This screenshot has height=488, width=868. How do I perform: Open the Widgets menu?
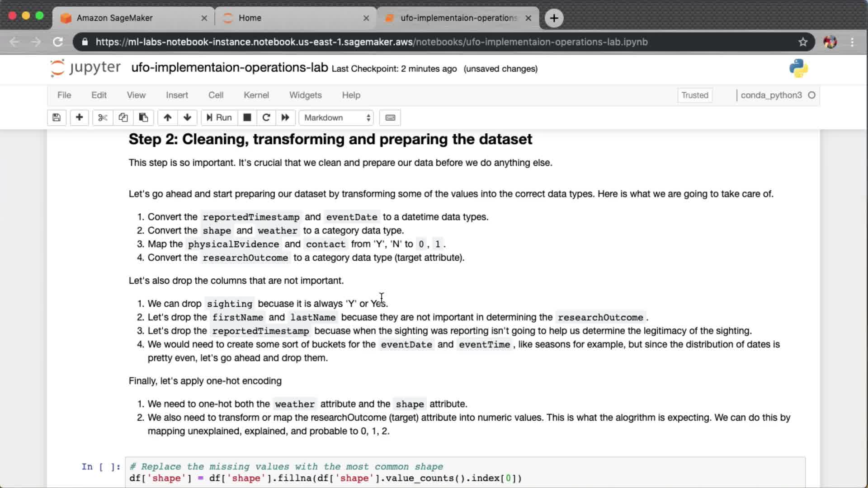tap(305, 95)
